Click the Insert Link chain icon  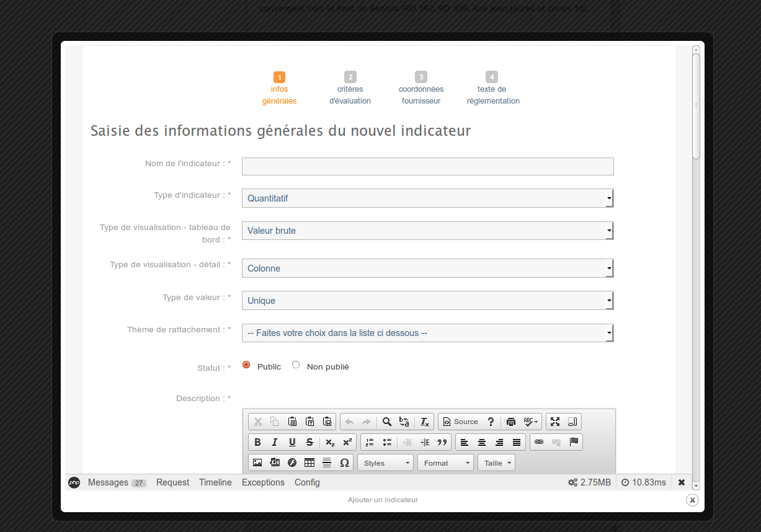tap(539, 442)
